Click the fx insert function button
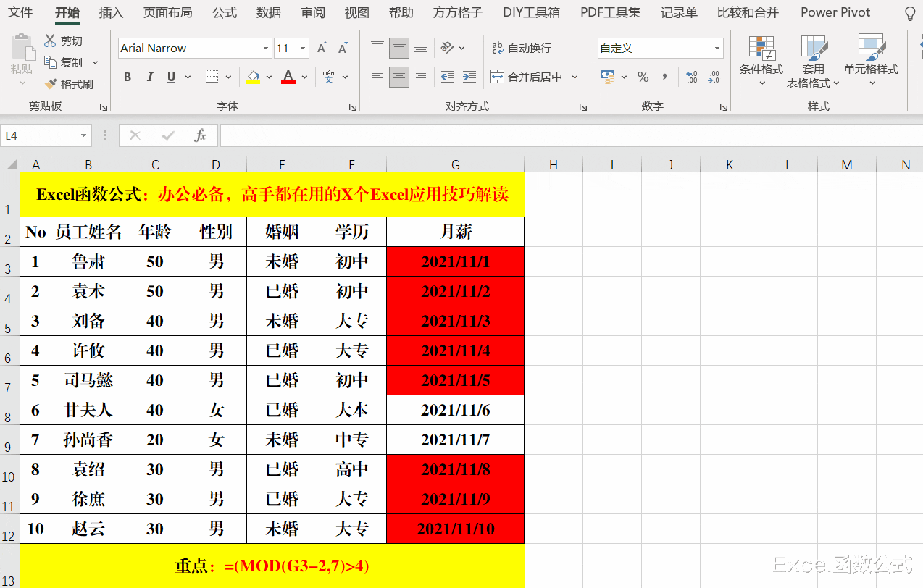 point(201,135)
